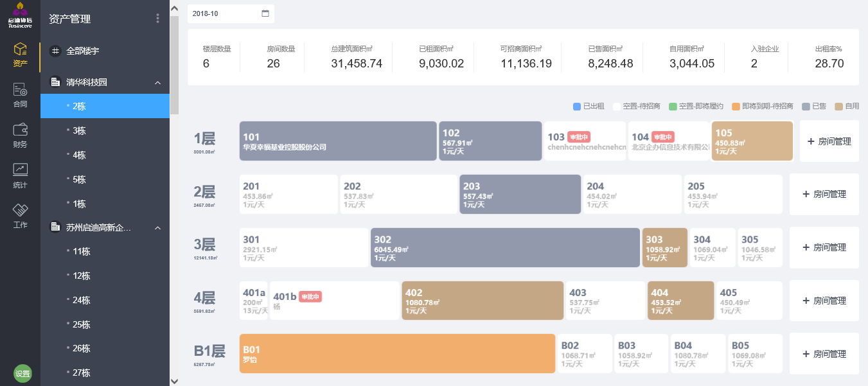Open room 104 北京企办信息技术 card
Viewport: 868px width, 386px height.
pos(669,141)
